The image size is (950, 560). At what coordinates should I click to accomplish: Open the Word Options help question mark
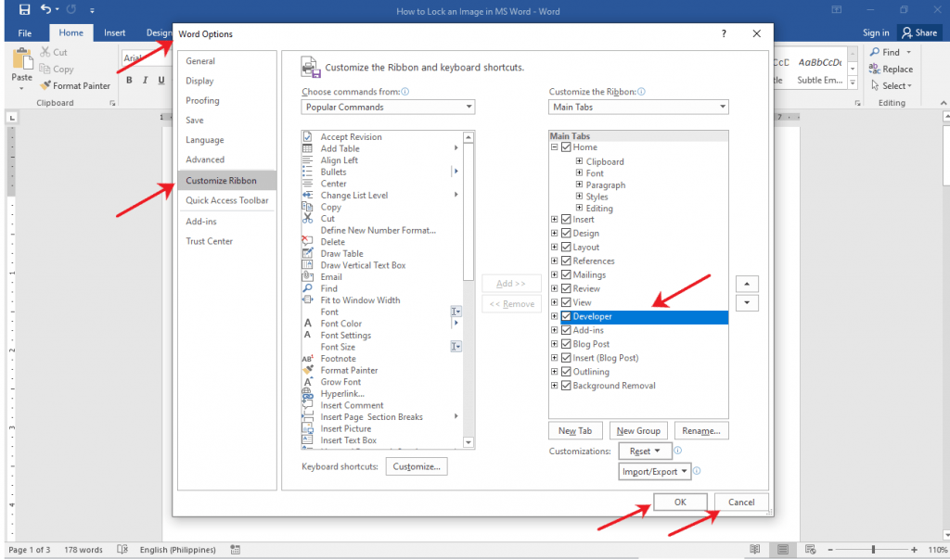click(724, 34)
